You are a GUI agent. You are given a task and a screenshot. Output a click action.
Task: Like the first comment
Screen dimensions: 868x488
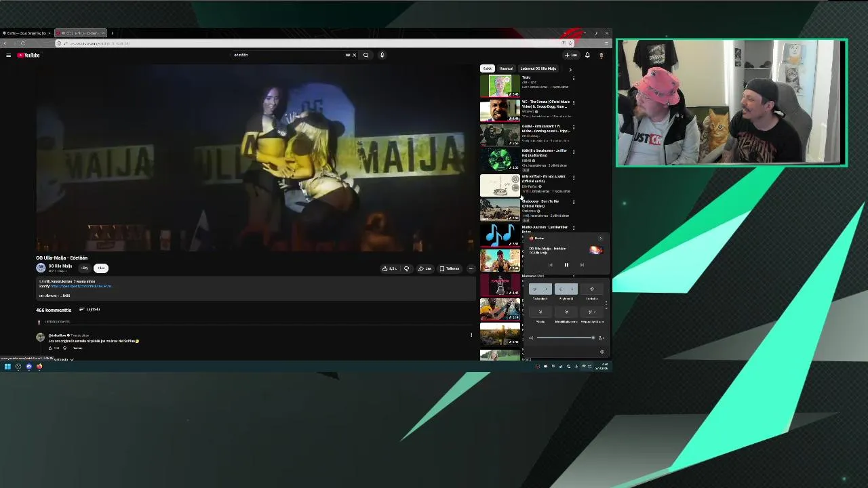50,348
